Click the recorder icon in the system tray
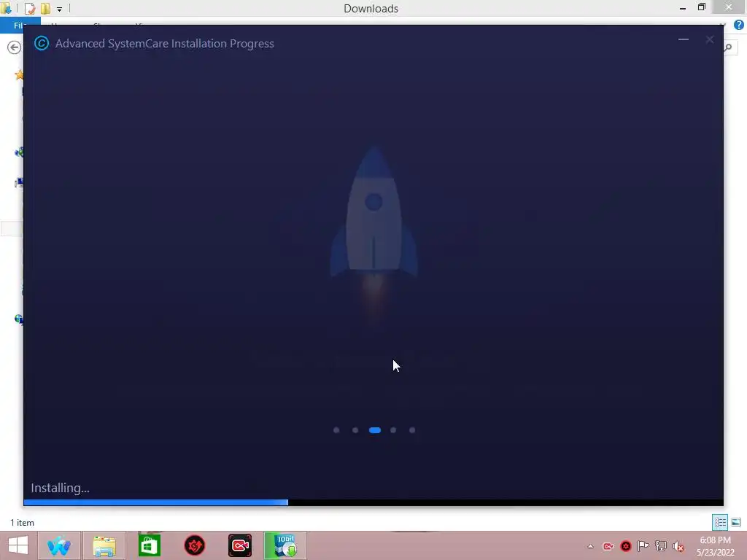This screenshot has width=747, height=560. click(x=608, y=546)
